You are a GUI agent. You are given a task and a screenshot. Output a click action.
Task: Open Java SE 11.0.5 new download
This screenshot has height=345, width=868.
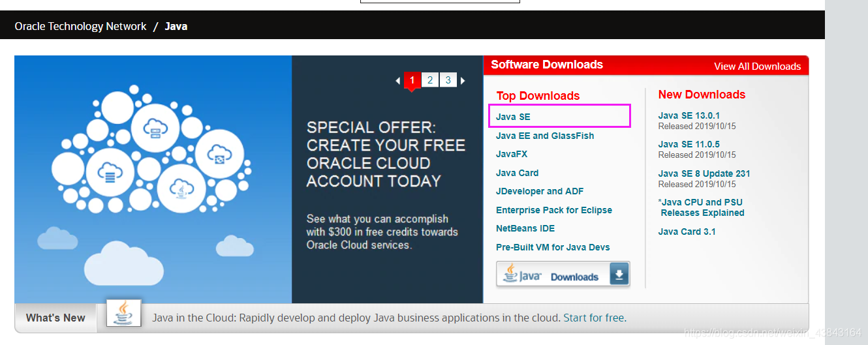(689, 144)
